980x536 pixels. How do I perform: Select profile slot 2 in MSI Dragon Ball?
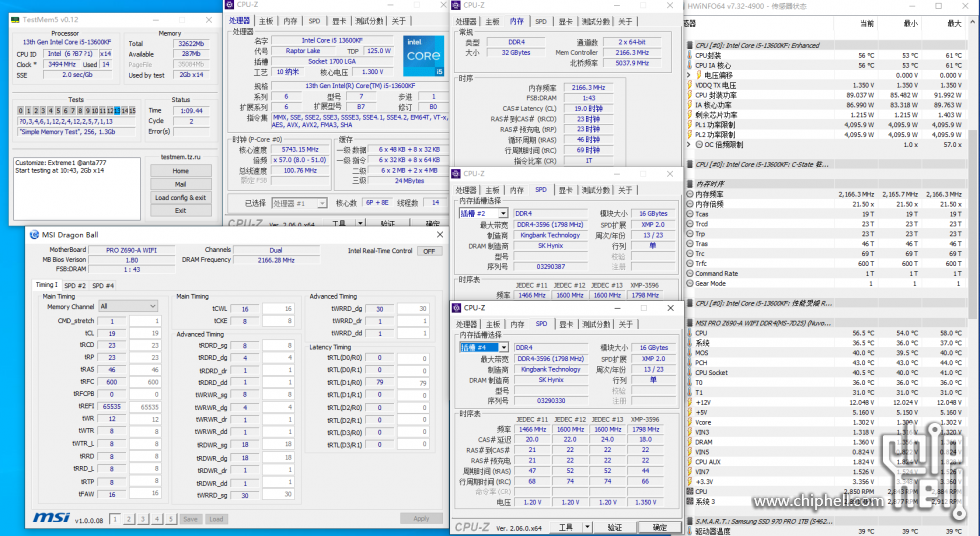tap(129, 519)
